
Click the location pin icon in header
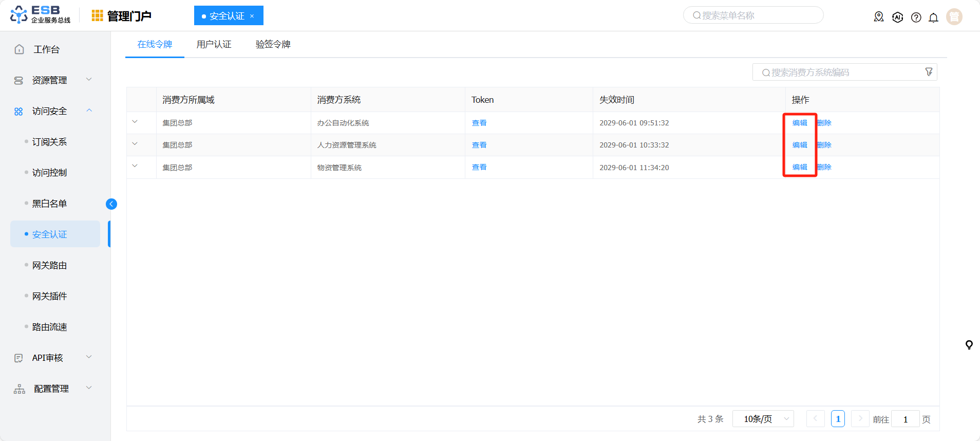coord(879,17)
